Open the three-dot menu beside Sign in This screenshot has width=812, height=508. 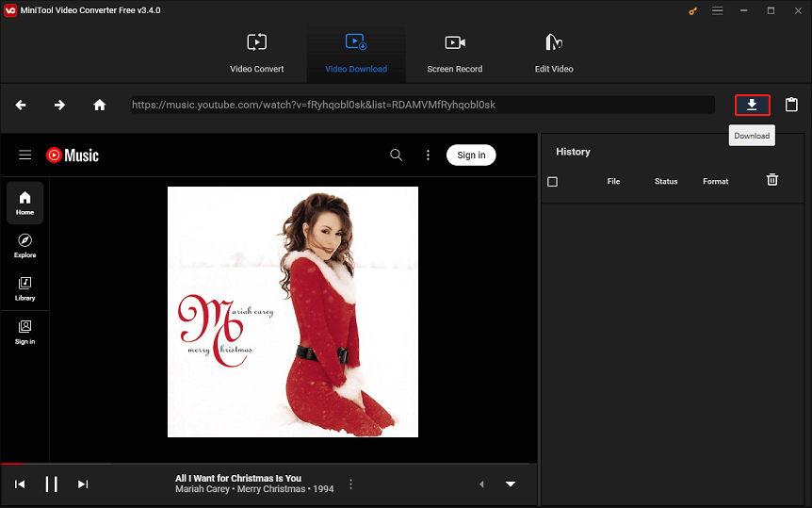pos(428,155)
